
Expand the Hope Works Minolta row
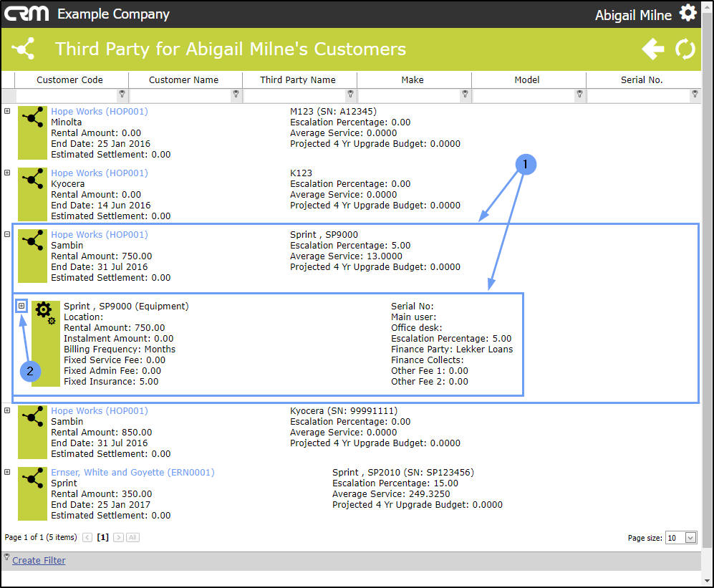click(7, 111)
